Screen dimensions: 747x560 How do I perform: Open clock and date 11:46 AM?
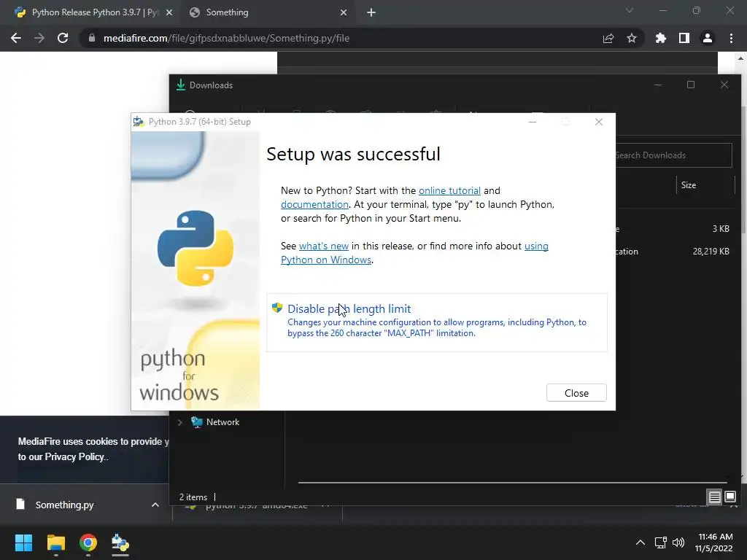pyautogui.click(x=713, y=542)
